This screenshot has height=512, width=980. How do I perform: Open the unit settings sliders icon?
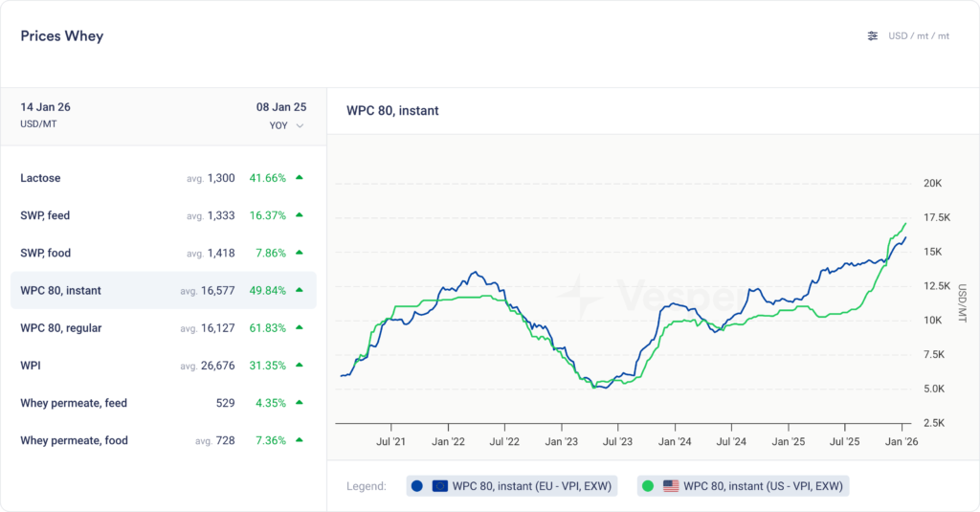coord(872,36)
